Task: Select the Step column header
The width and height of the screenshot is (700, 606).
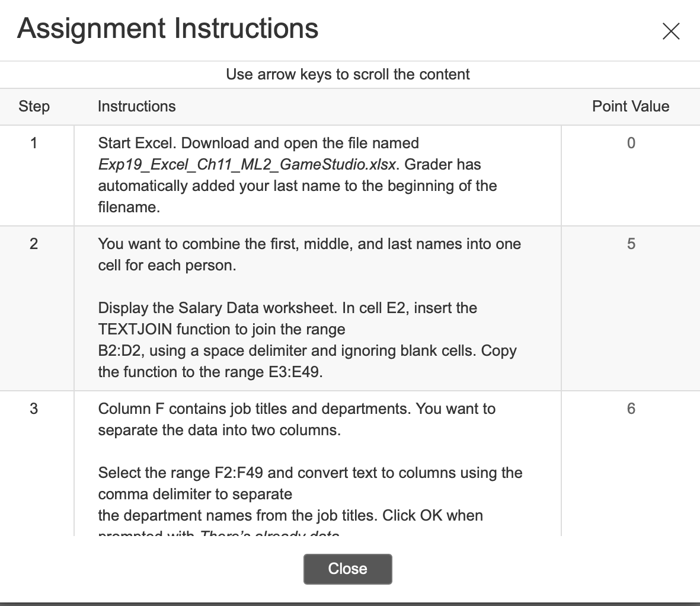Action: pyautogui.click(x=34, y=106)
